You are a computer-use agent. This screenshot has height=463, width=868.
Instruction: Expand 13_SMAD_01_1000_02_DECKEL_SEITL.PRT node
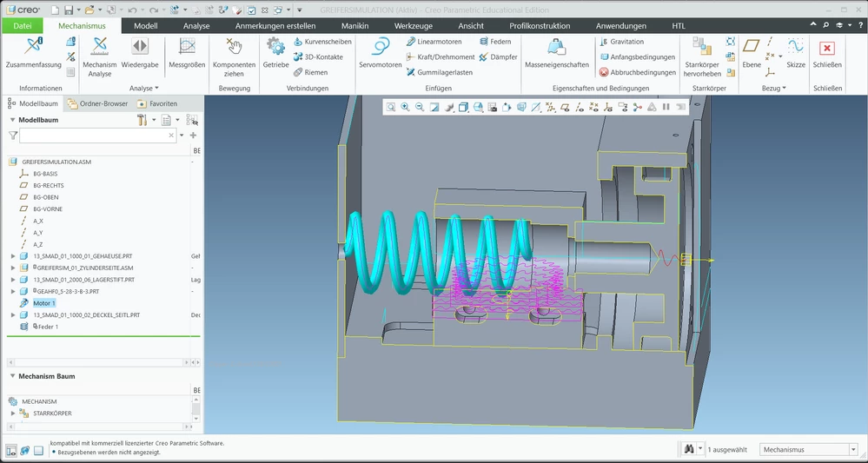click(x=13, y=314)
